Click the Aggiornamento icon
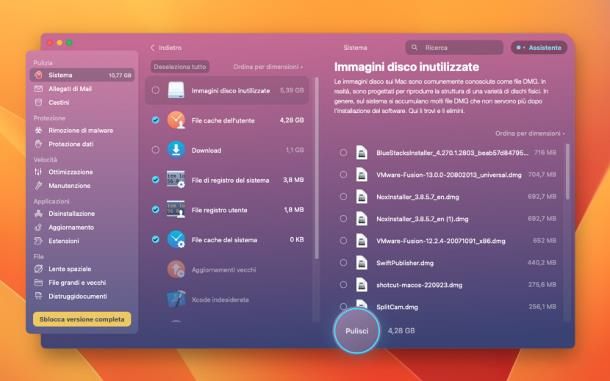Image resolution: width=610 pixels, height=381 pixels. 38,227
